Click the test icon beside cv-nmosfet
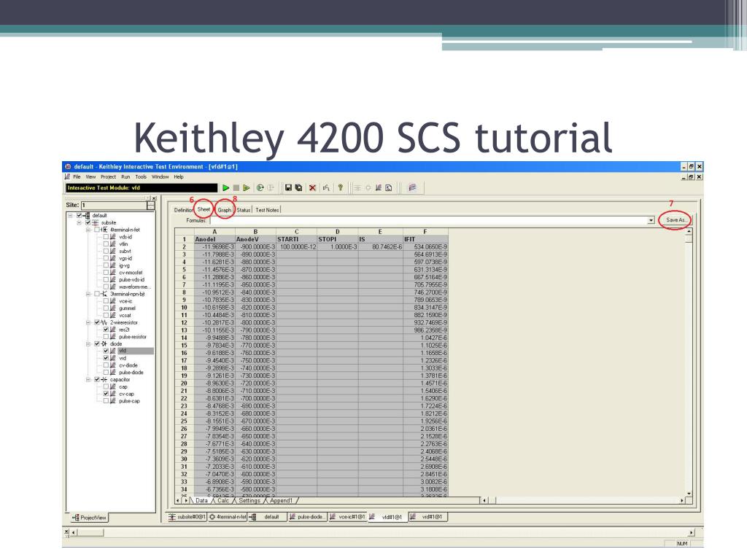The width and height of the screenshot is (747, 560). click(x=113, y=273)
